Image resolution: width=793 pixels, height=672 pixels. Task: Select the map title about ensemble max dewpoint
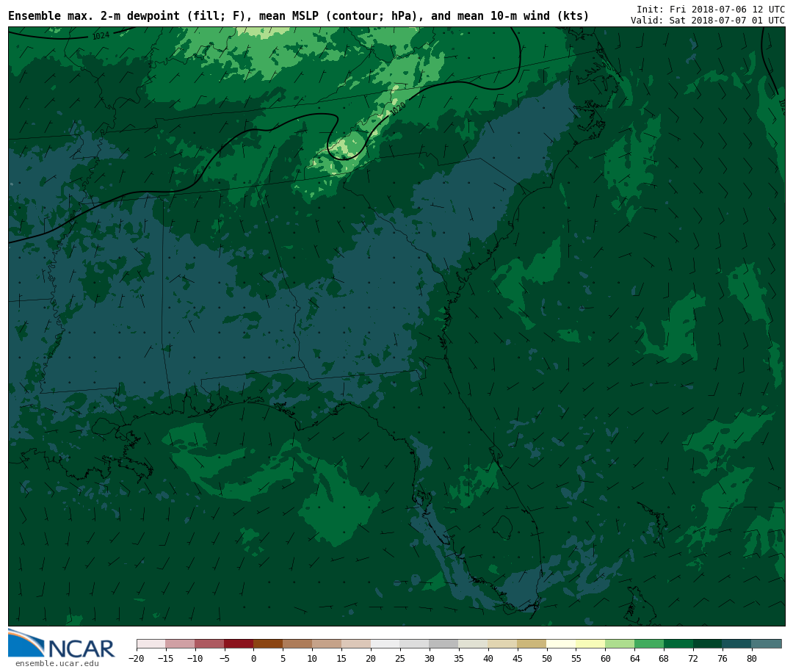(298, 16)
